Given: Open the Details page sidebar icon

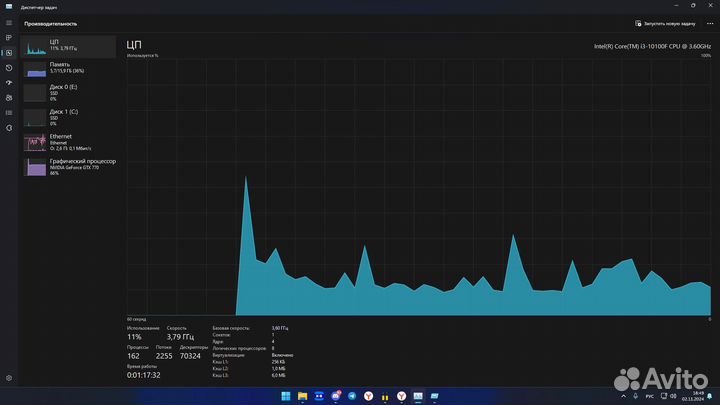Looking at the screenshot, I should point(8,112).
